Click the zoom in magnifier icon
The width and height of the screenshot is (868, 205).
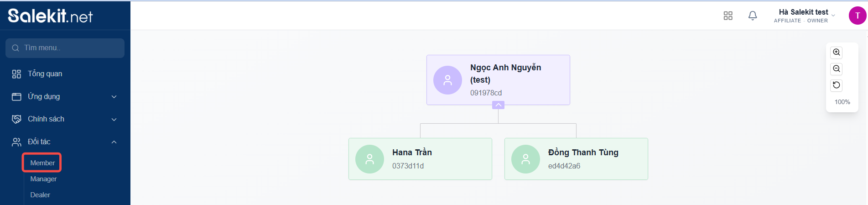pos(836,52)
